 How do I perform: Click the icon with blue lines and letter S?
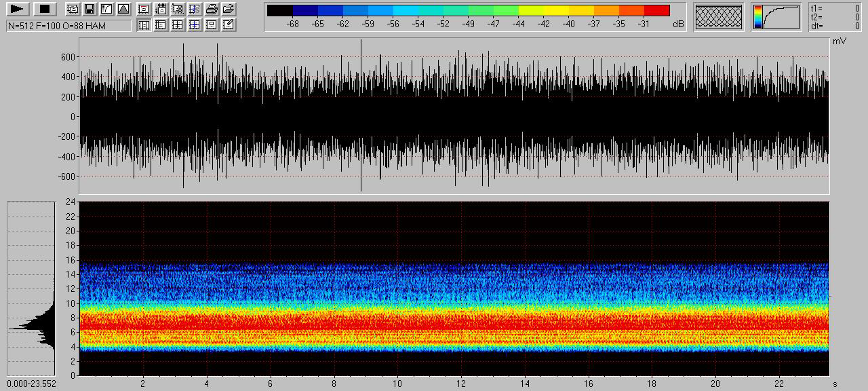tap(195, 10)
